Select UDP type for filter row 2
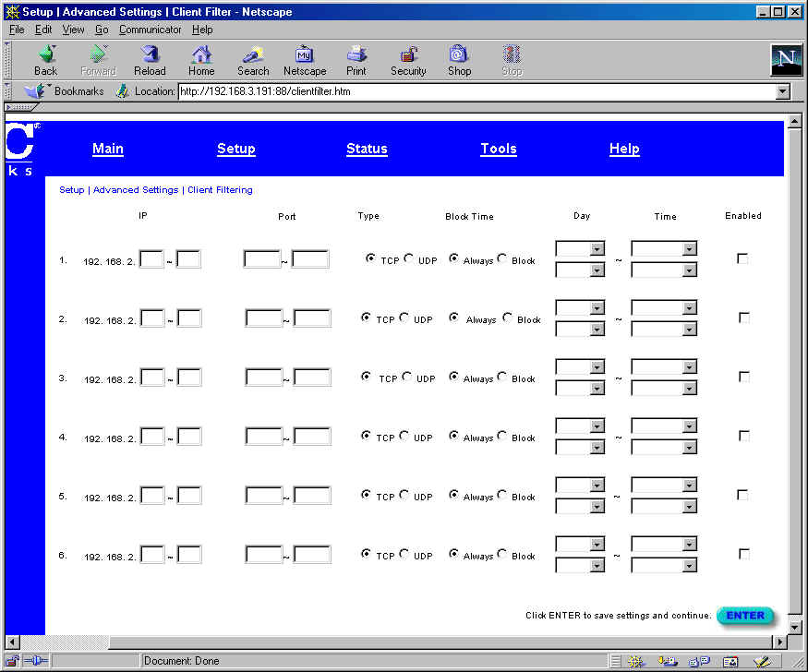 (404, 318)
